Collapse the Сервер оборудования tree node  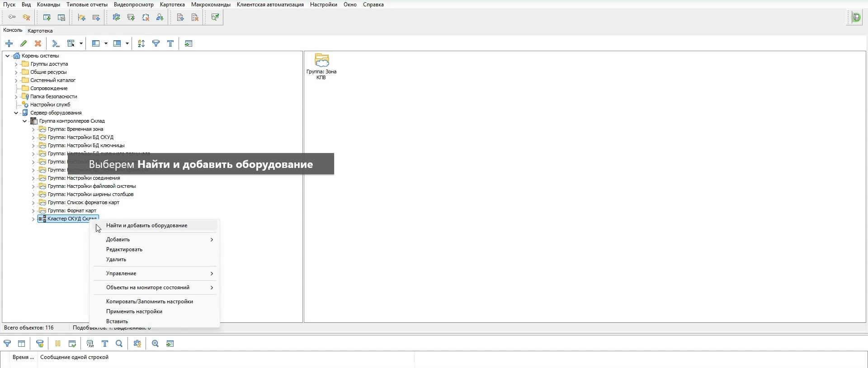pyautogui.click(x=16, y=113)
